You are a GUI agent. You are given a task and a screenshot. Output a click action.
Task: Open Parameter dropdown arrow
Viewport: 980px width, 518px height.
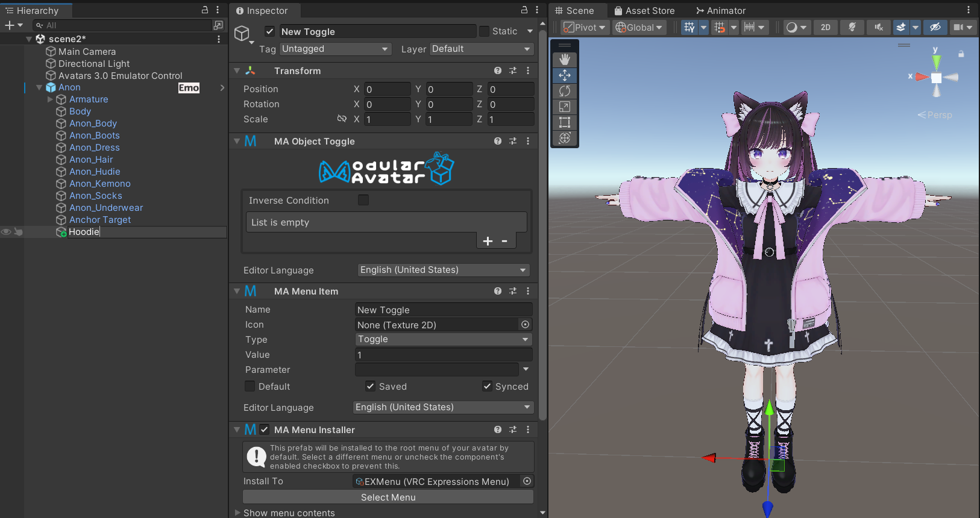click(x=526, y=369)
